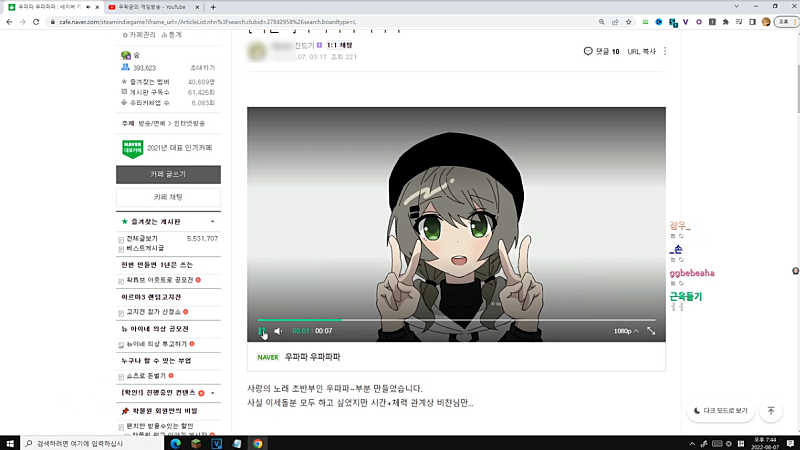Open the Chrome extensions puzzle icon
Viewport: 800px width, 450px height.
click(726, 22)
